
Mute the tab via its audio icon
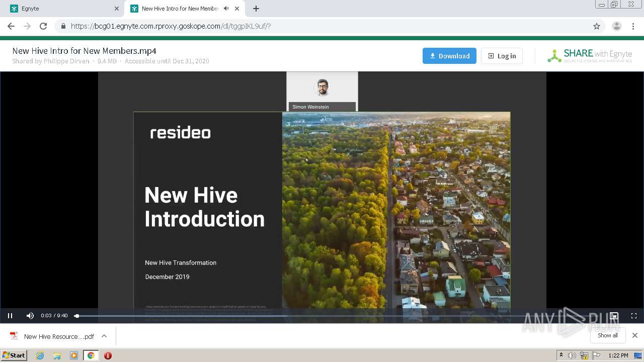[226, 9]
